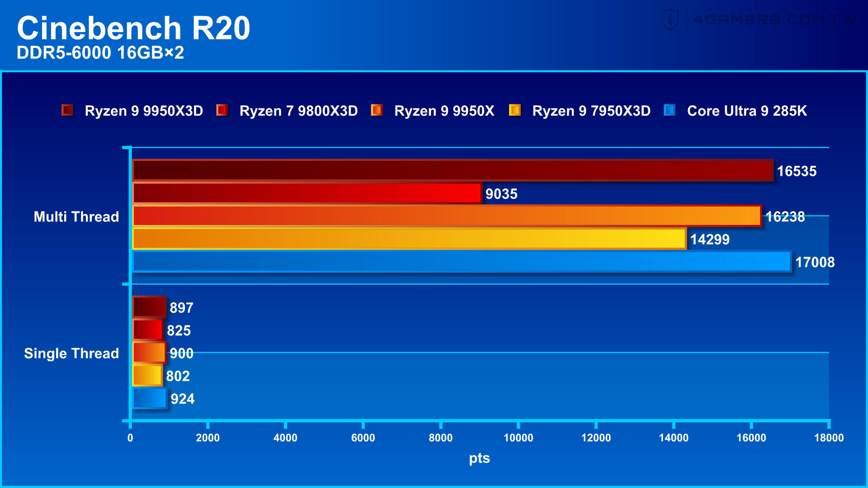Select the Ryzen 9 9950X3D legend label
The width and height of the screenshot is (868, 488).
pyautogui.click(x=144, y=111)
